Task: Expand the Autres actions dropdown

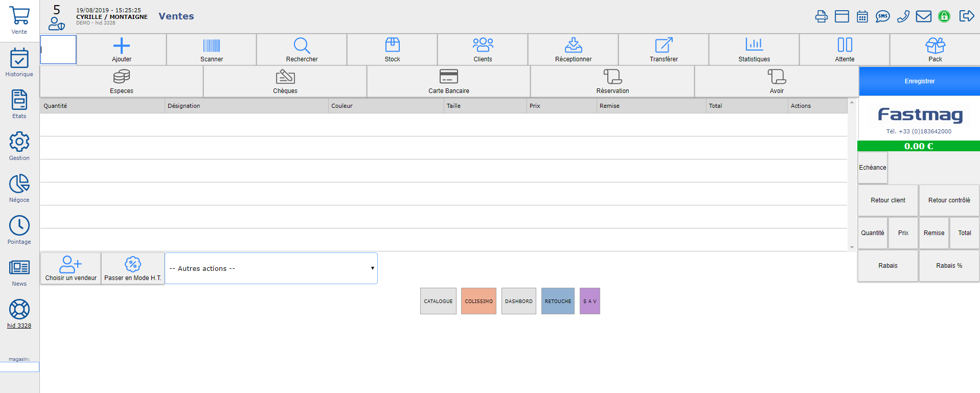Action: [271, 268]
